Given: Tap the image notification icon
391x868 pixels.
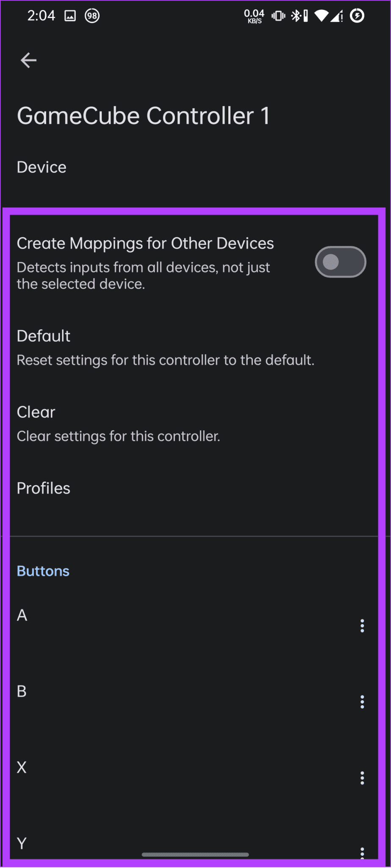Looking at the screenshot, I should click(70, 16).
